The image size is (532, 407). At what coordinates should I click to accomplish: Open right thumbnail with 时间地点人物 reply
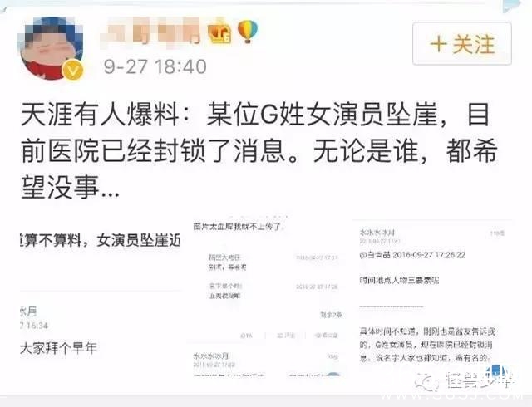432,296
